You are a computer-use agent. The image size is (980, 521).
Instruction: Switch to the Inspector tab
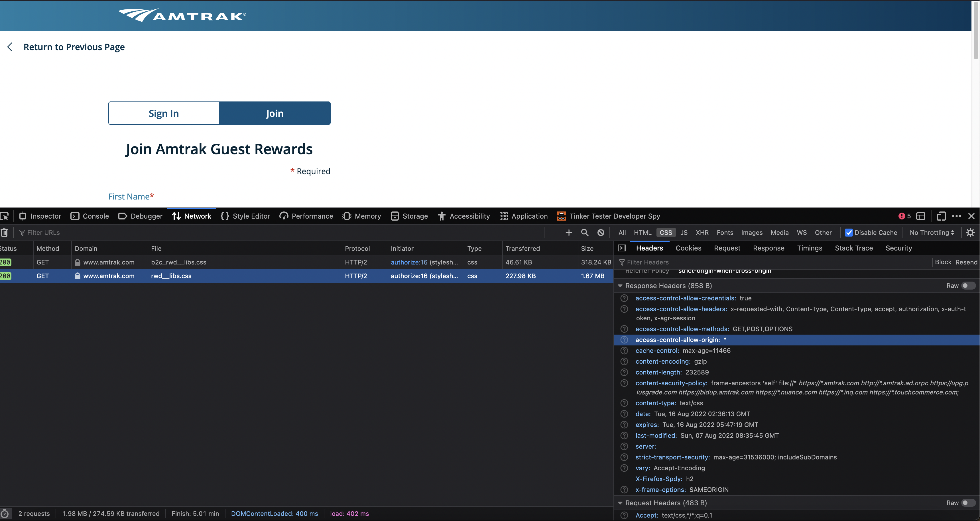(40, 216)
